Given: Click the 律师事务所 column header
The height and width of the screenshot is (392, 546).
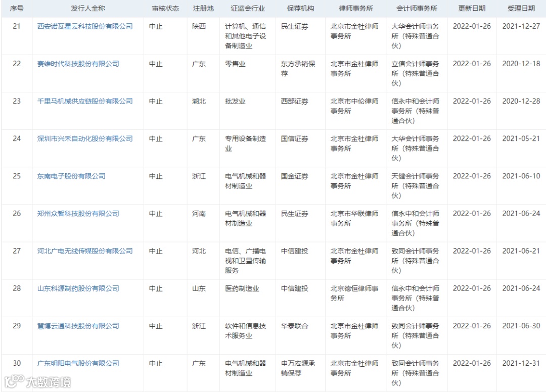Looking at the screenshot, I should [355, 9].
